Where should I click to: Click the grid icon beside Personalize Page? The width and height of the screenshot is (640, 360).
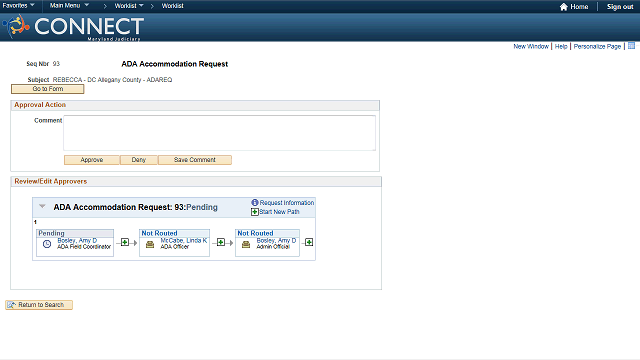tap(631, 46)
